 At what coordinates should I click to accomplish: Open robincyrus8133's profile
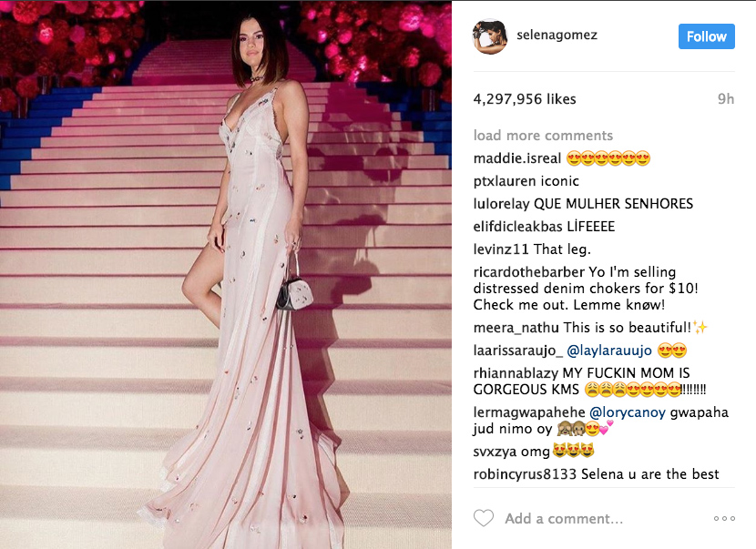[525, 474]
